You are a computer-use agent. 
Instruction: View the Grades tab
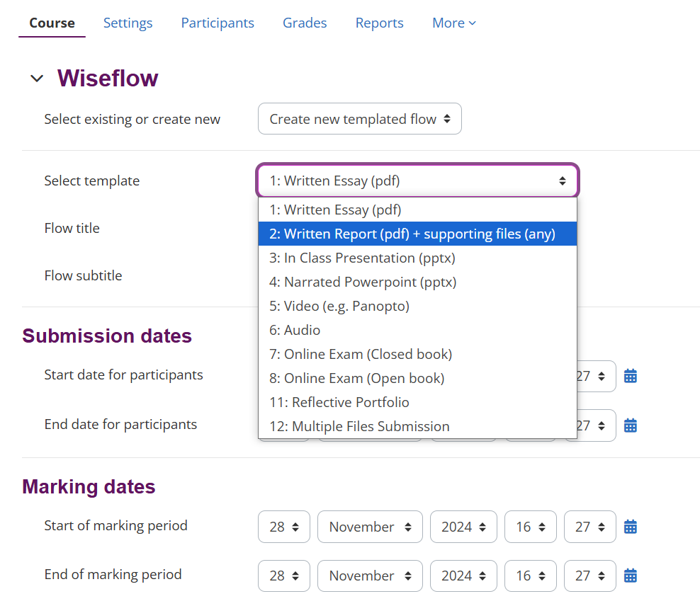(x=305, y=23)
